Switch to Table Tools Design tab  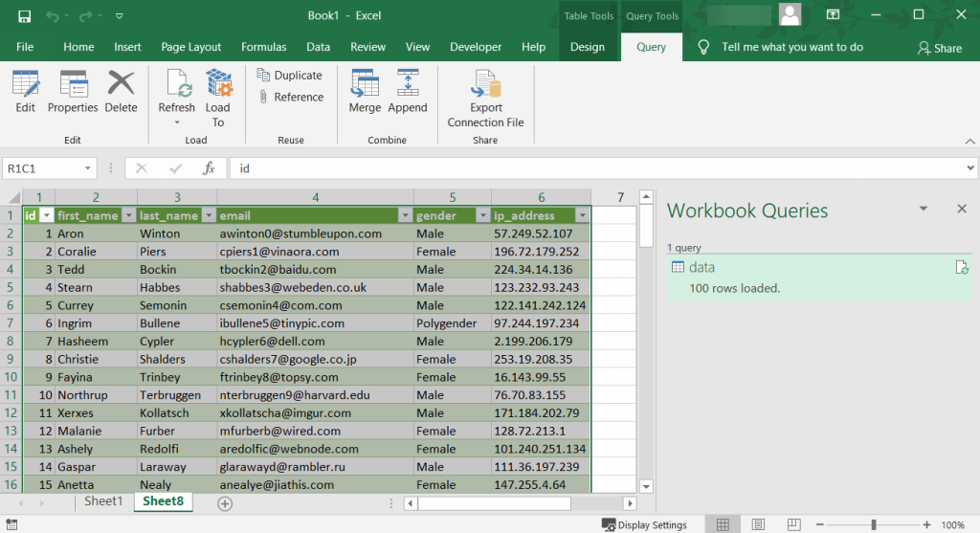(588, 47)
